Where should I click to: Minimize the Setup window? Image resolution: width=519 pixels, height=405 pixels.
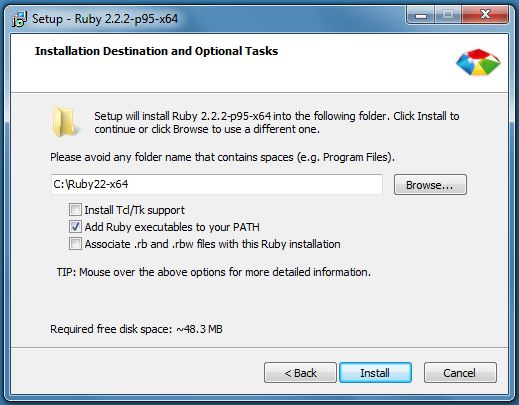pyautogui.click(x=420, y=15)
